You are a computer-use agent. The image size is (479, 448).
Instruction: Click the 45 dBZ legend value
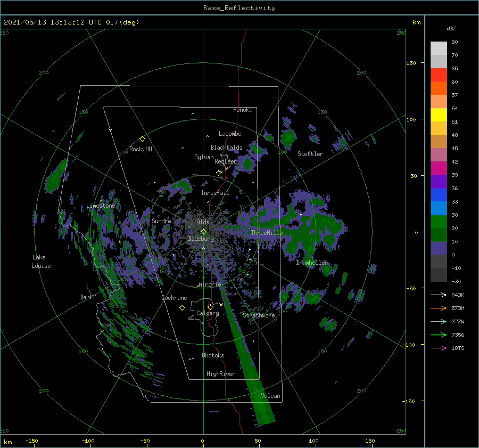(x=455, y=148)
